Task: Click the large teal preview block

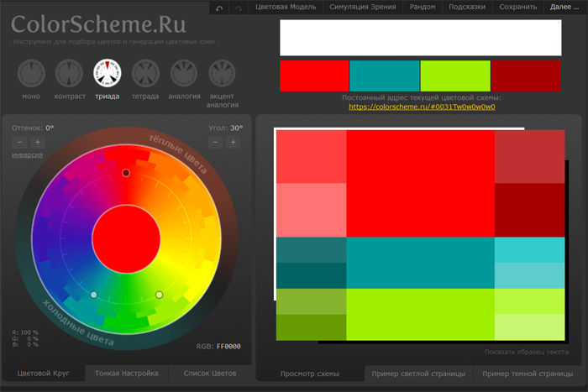Action: [420, 263]
